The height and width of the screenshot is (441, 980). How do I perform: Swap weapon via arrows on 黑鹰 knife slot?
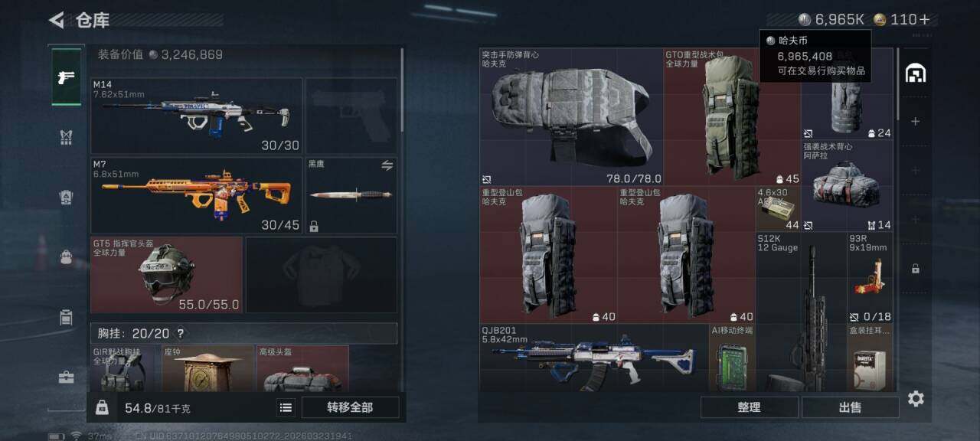click(x=387, y=165)
